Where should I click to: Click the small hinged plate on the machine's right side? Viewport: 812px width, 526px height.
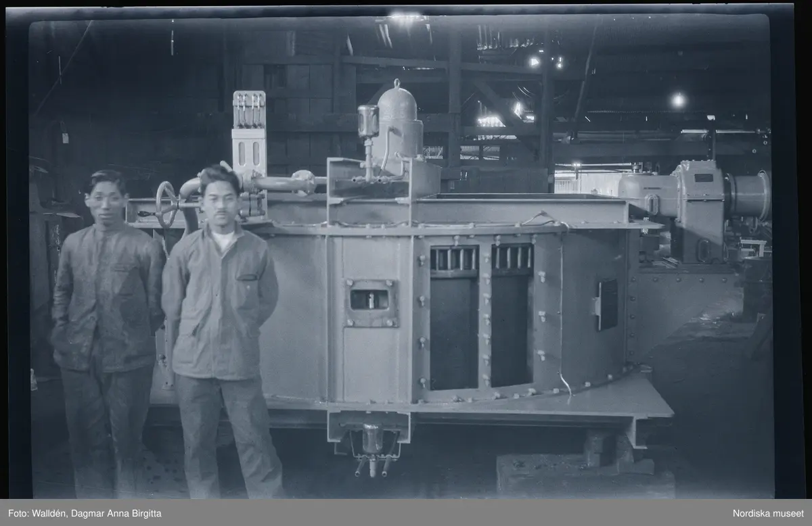click(605, 304)
